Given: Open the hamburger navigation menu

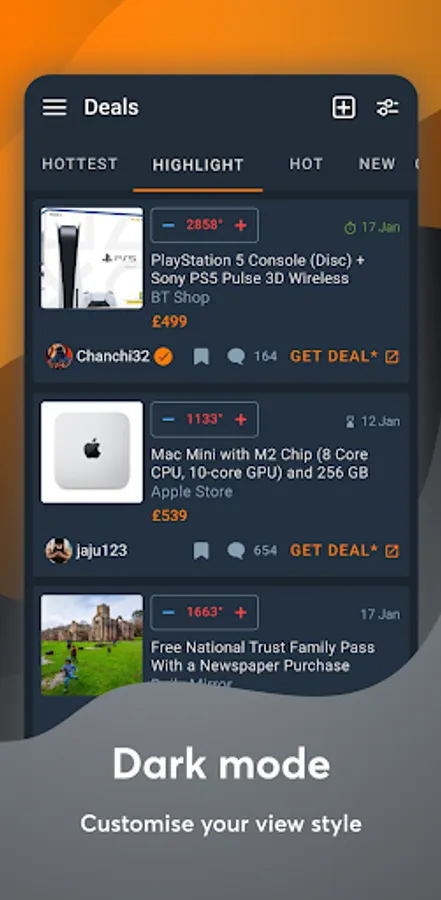Looking at the screenshot, I should click(x=55, y=107).
